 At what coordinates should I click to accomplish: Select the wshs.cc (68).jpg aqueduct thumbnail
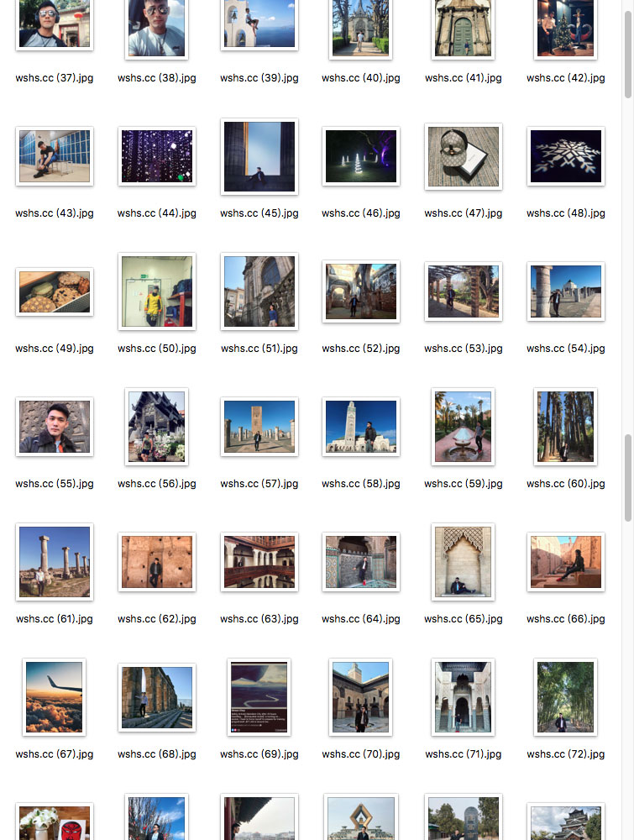157,697
